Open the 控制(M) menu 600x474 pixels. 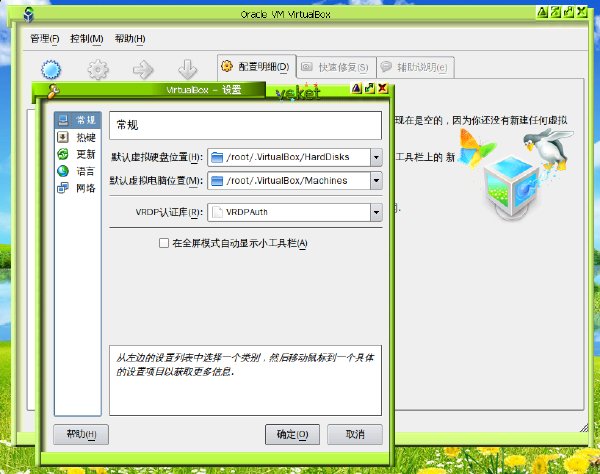[87, 39]
